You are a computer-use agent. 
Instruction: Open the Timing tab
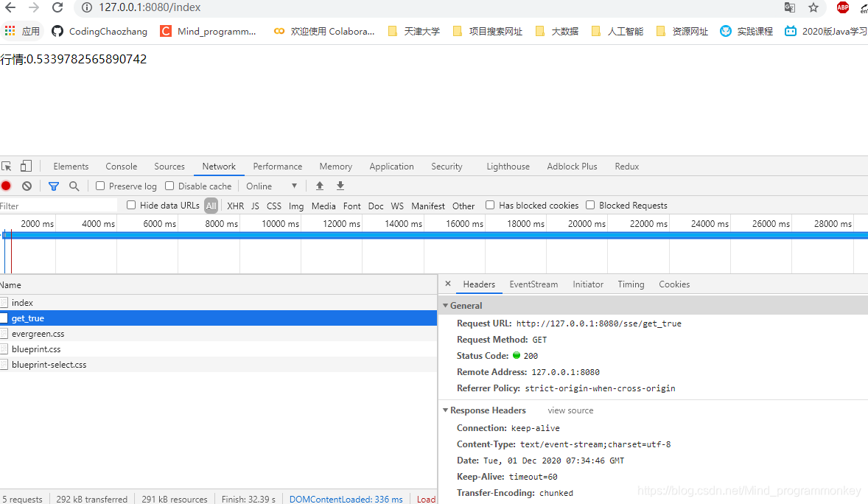click(631, 284)
